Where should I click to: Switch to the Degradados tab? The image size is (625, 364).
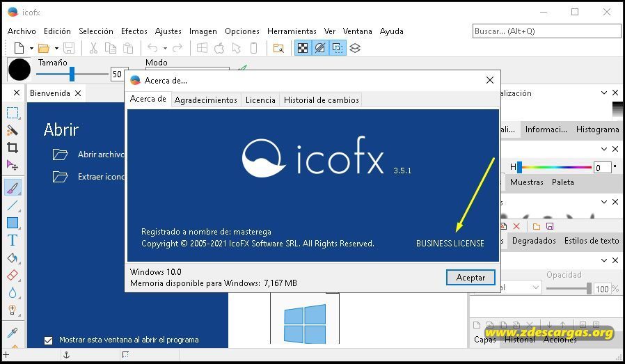(534, 240)
